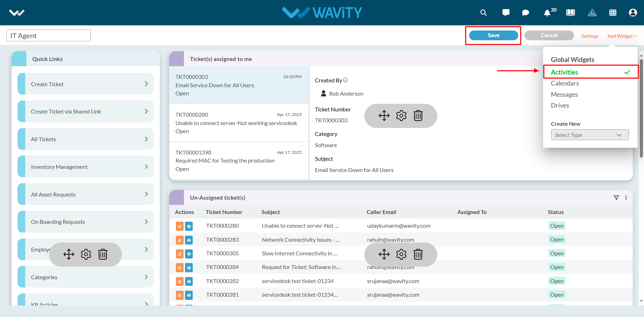Open the square chat message icon in header
Screen dimensions: 644x317
(x=506, y=13)
